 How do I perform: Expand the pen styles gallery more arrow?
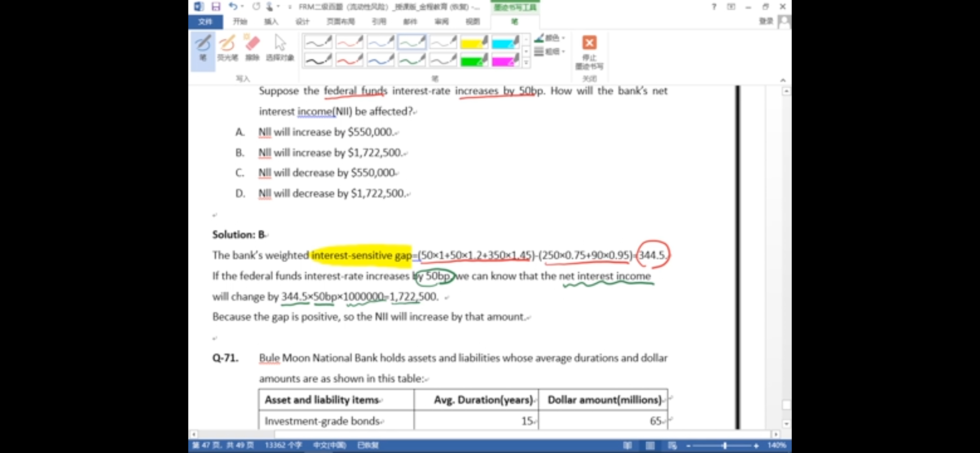coord(526,63)
